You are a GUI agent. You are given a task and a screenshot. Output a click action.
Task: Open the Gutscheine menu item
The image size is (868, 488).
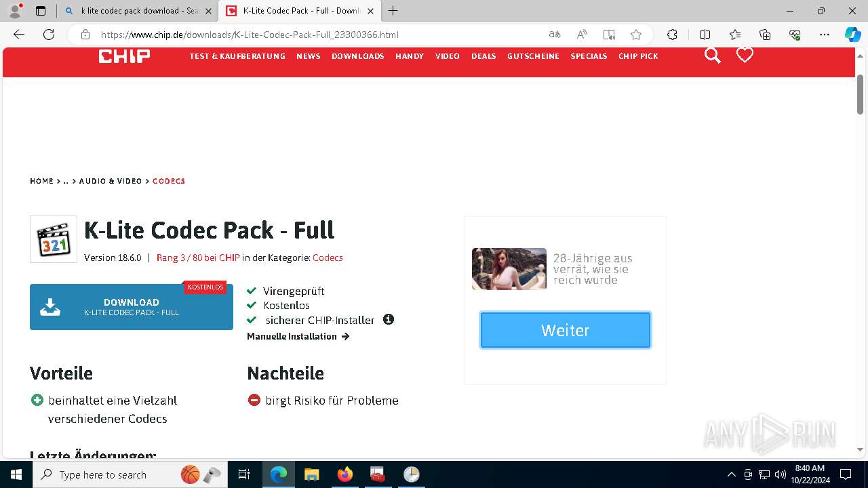coord(533,56)
